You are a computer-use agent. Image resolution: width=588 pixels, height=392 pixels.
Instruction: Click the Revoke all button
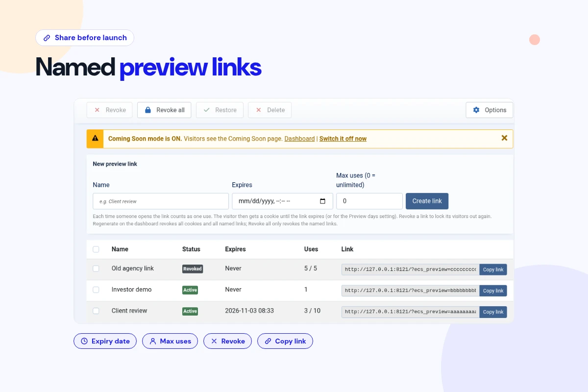[x=164, y=110]
